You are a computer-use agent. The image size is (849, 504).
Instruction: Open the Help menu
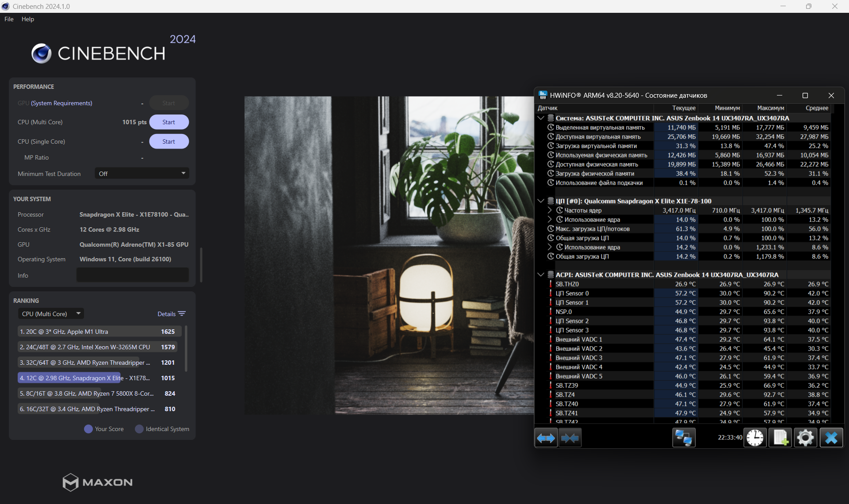27,19
